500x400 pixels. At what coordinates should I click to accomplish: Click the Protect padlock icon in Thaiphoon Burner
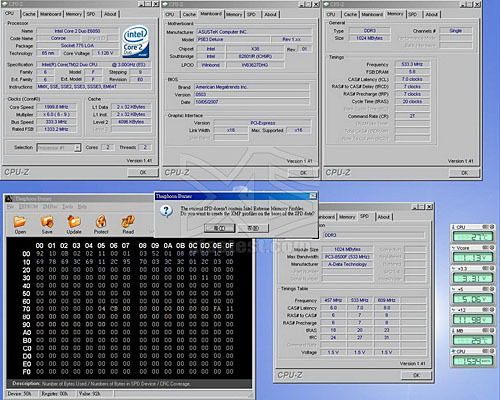click(x=101, y=221)
